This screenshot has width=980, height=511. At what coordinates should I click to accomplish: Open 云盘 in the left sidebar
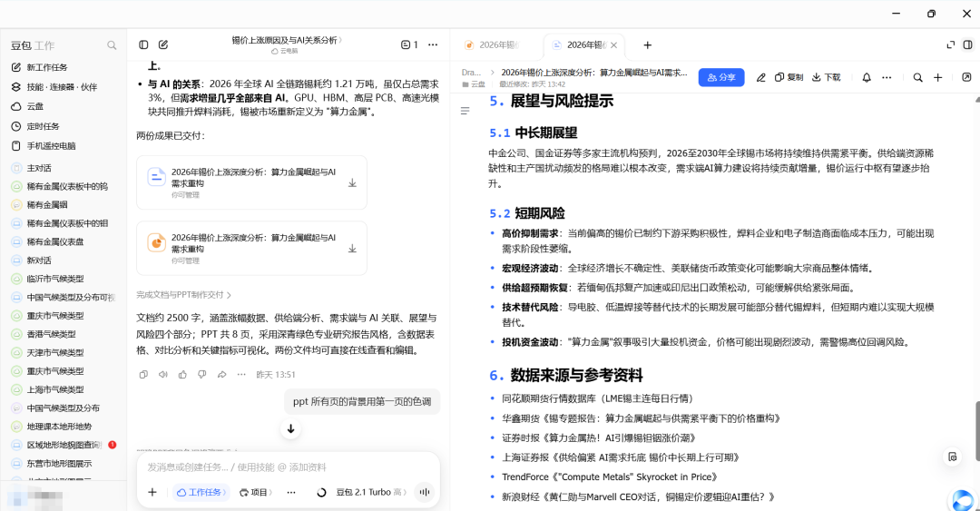tap(27, 106)
